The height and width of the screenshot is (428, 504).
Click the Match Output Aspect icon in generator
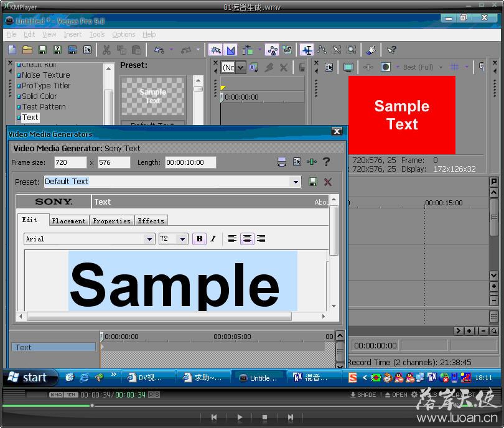coord(282,162)
